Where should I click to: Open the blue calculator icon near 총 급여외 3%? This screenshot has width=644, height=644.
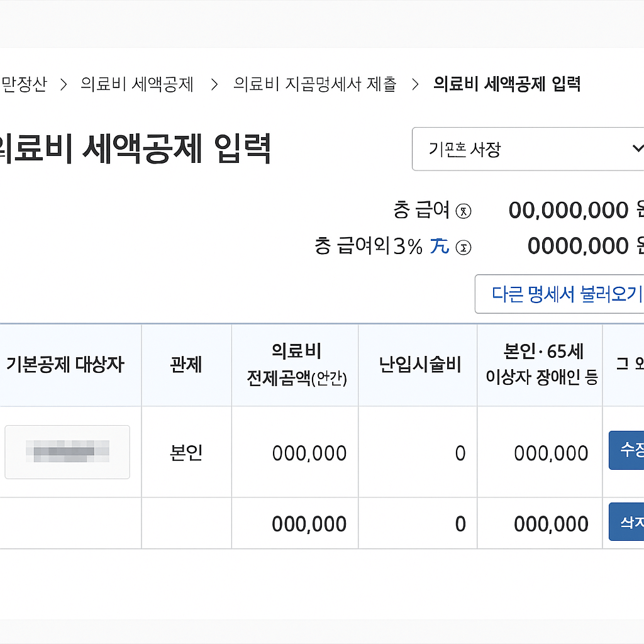click(x=440, y=247)
